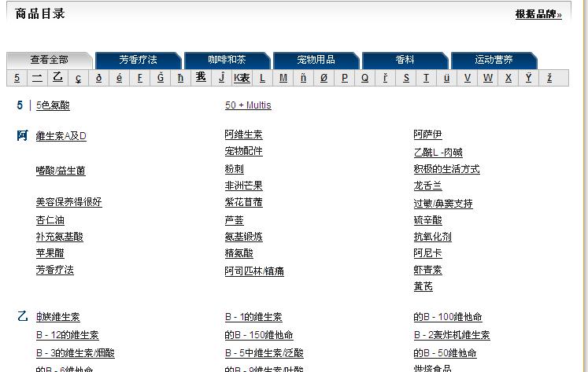
Task: Jump to index letter M
Action: [283, 78]
